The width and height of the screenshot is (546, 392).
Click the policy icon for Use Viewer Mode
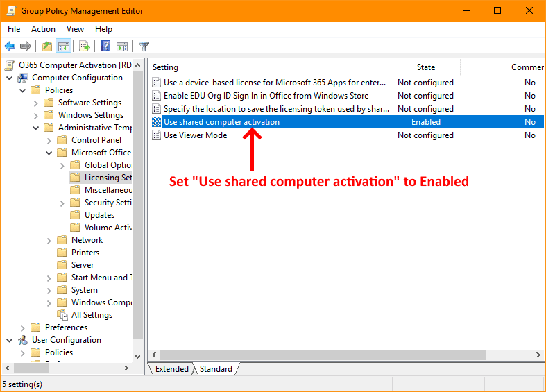157,135
